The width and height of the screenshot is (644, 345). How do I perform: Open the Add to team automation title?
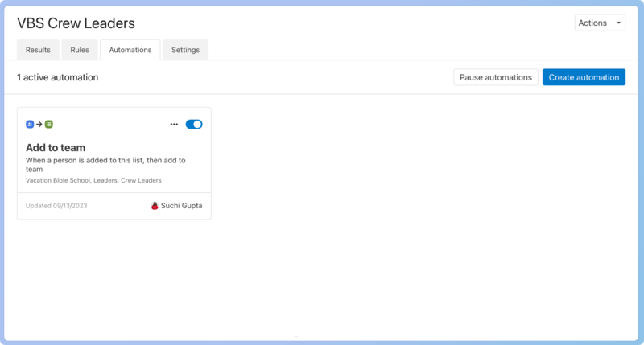[x=56, y=147]
